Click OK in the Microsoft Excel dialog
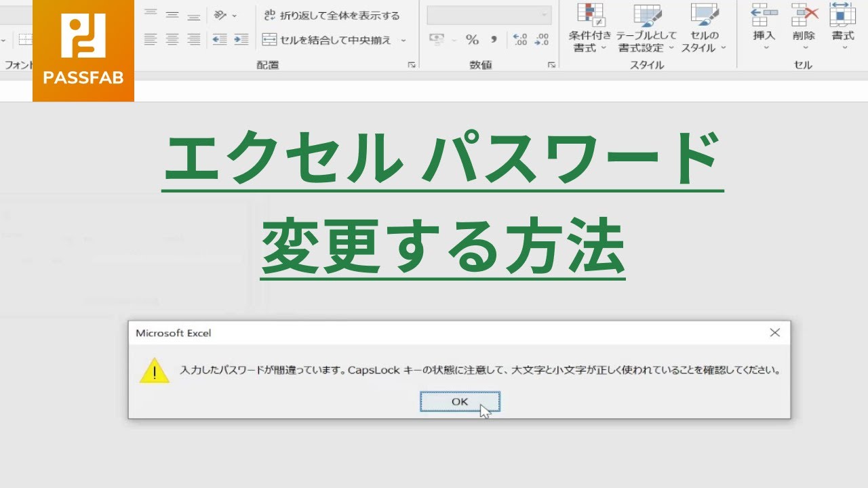The width and height of the screenshot is (868, 488). click(460, 401)
